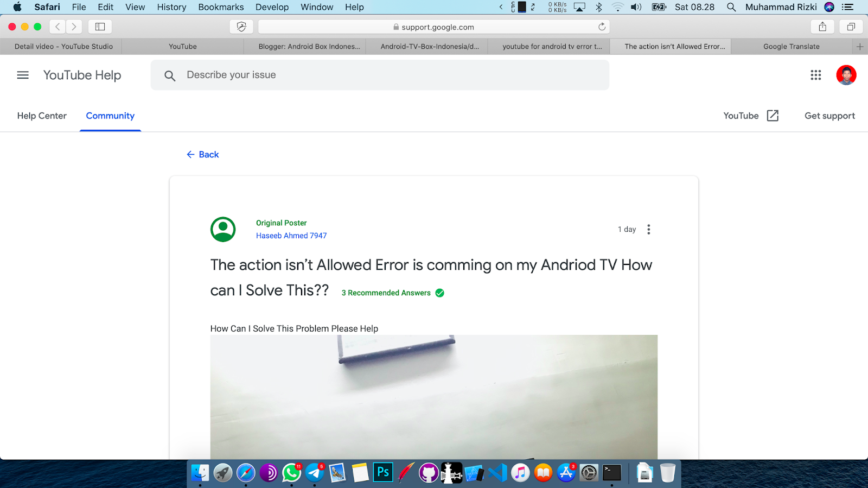Switch to Android-TV-Box-Indonesia tab

(x=427, y=47)
